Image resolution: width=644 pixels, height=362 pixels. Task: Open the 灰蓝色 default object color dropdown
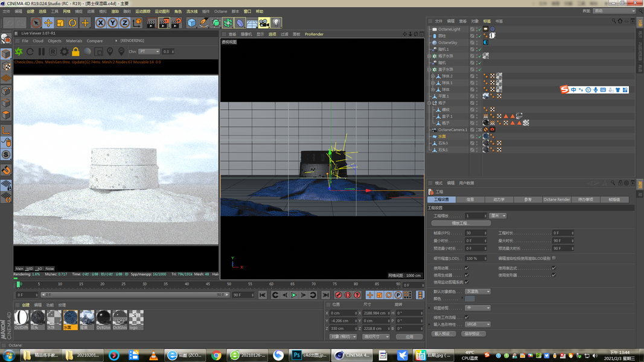point(477,291)
